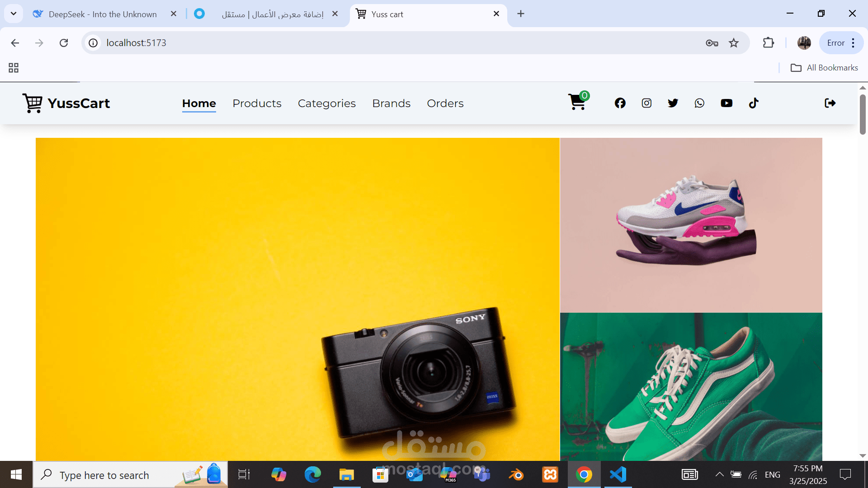This screenshot has width=868, height=488.
Task: Open the apps grid shortcut
Action: pos(14,68)
